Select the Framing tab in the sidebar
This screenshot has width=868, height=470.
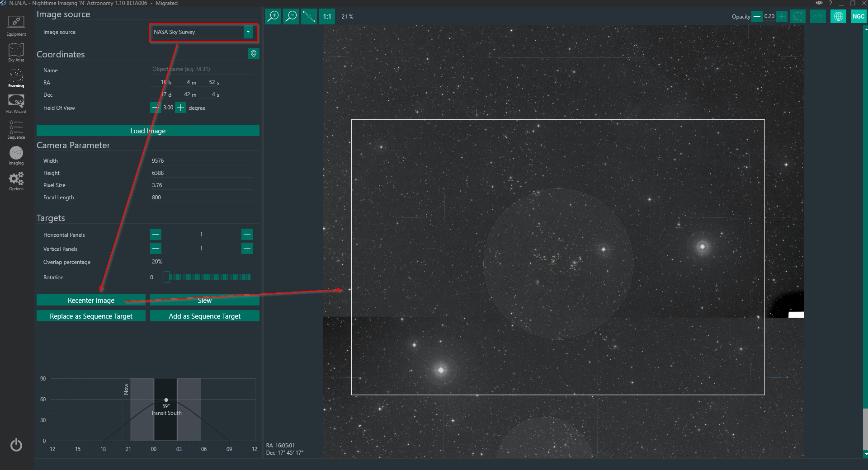[x=16, y=78]
